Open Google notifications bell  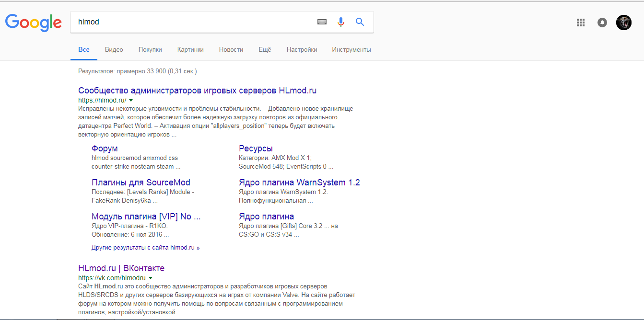click(602, 22)
